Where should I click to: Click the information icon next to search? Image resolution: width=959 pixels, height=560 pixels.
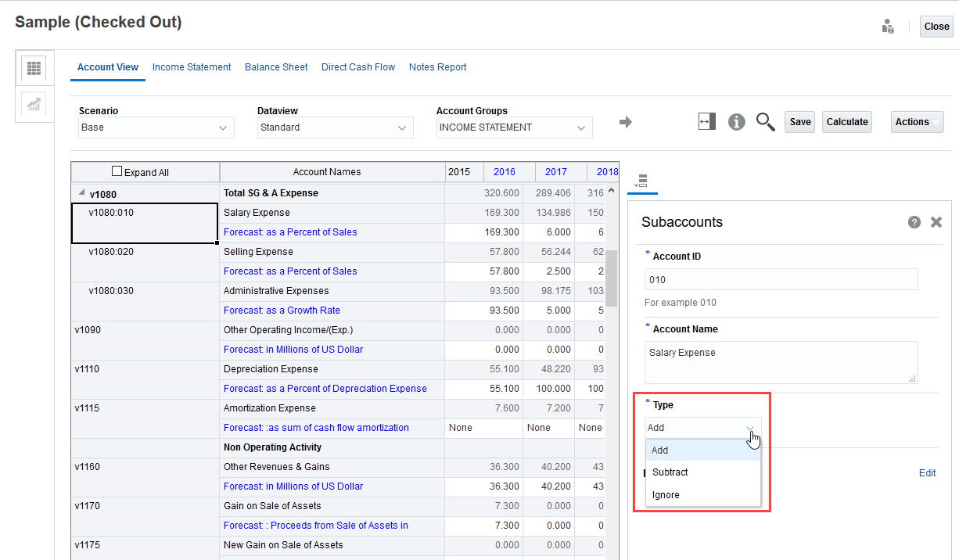click(736, 121)
